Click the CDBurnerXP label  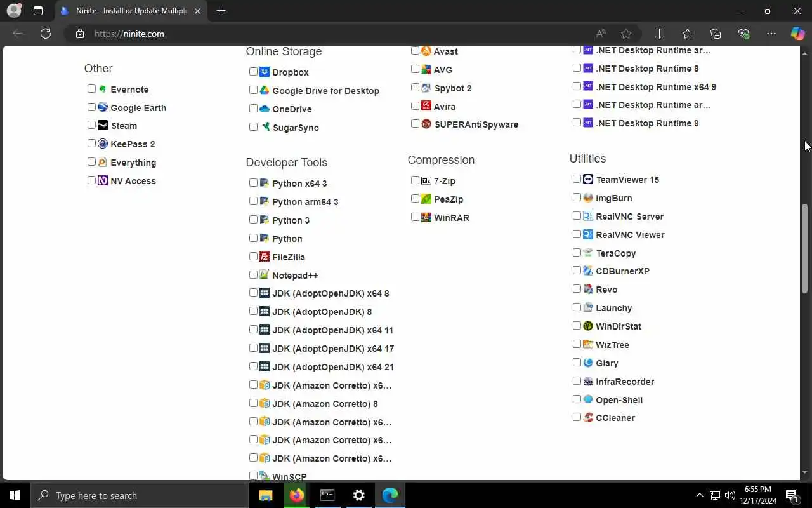[622, 271]
